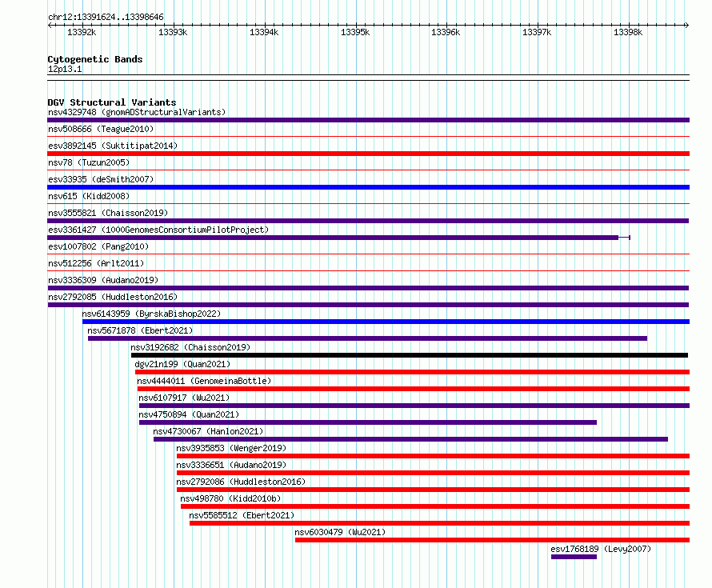The width and height of the screenshot is (712, 588).
Task: Click the red dgv21n199 feature bar
Action: click(x=412, y=372)
